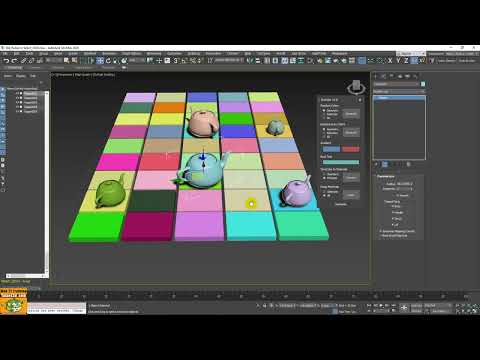Toggle the Angle Snap button
Viewport: 480px width, 360px height.
(x=184, y=61)
